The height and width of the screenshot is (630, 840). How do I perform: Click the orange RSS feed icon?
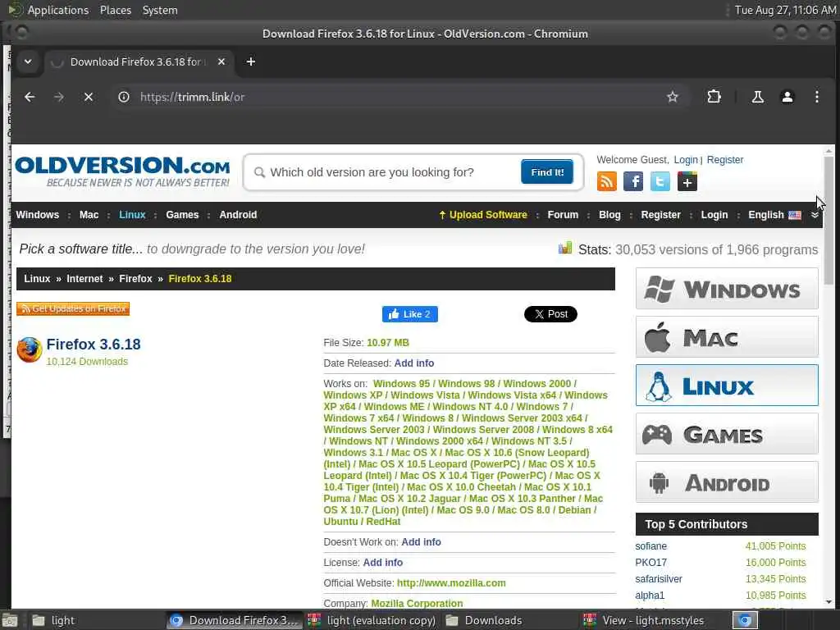tap(606, 181)
